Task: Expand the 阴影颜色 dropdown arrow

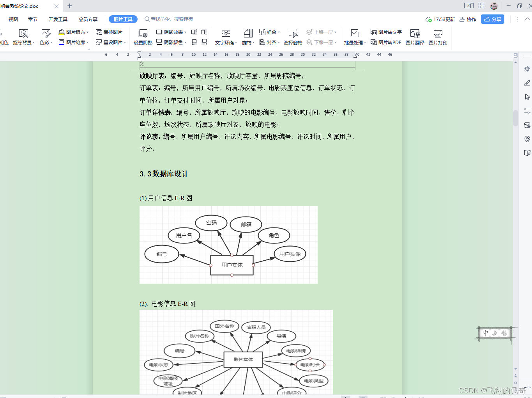Action: coord(185,43)
